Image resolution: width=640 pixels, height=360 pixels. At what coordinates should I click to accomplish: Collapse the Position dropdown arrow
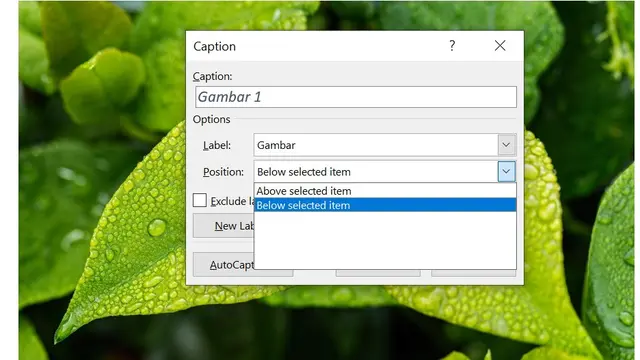tap(507, 171)
